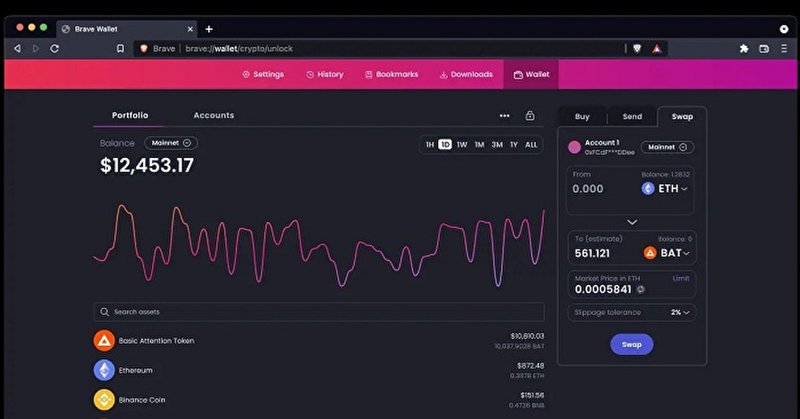
Task: Select the 1H chart range
Action: coord(430,145)
